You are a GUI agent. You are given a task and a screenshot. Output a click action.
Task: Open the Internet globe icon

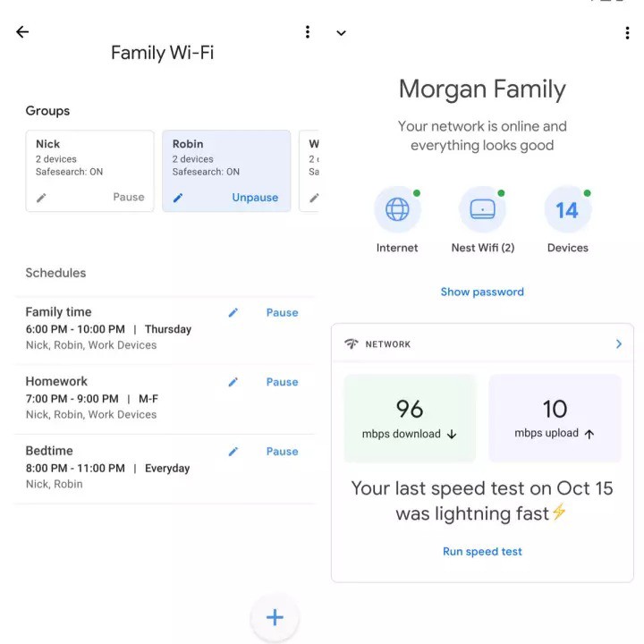[397, 210]
